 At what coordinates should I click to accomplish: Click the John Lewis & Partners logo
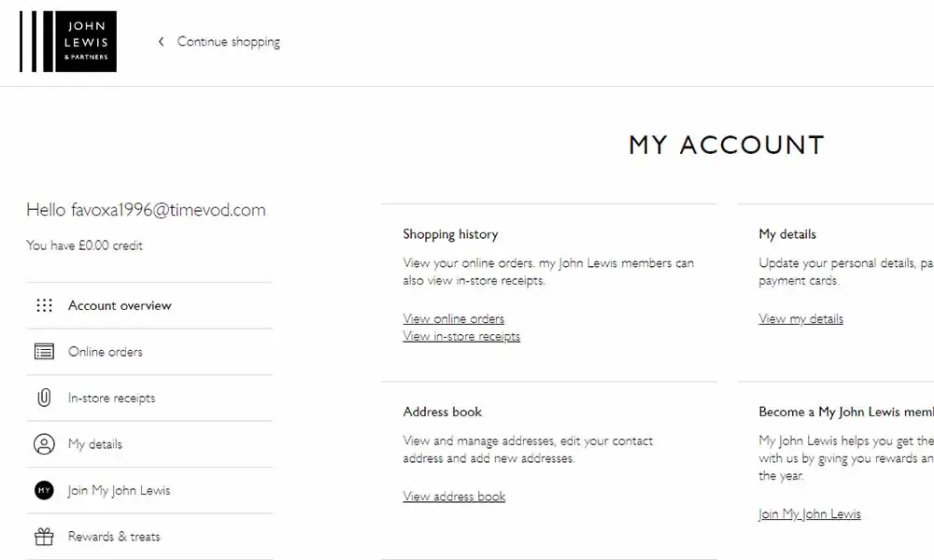tap(68, 42)
